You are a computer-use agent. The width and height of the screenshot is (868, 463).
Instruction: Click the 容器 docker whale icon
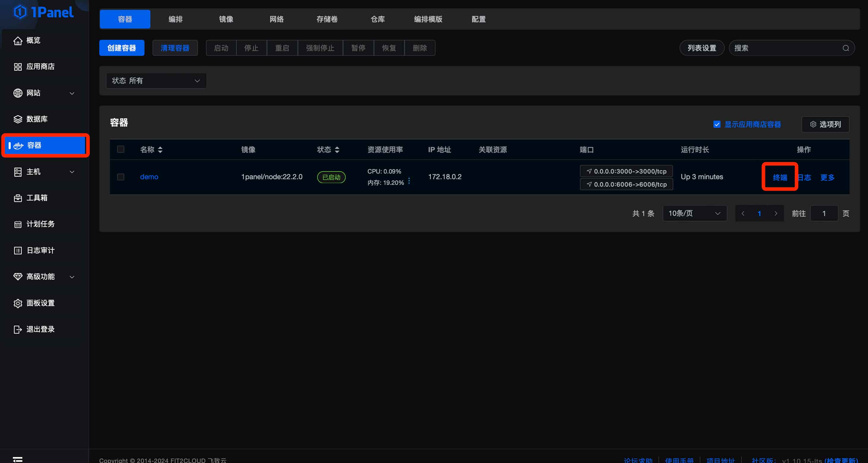pyautogui.click(x=18, y=146)
